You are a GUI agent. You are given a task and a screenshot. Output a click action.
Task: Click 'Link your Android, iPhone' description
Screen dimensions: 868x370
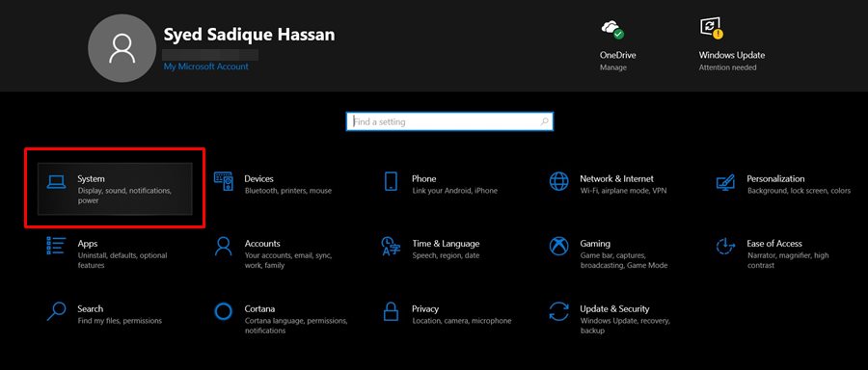tap(454, 191)
